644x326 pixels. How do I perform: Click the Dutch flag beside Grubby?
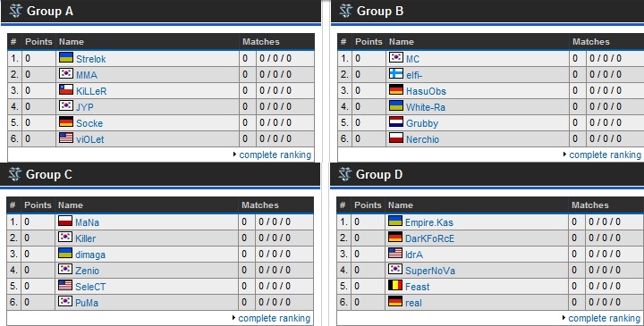tap(396, 121)
